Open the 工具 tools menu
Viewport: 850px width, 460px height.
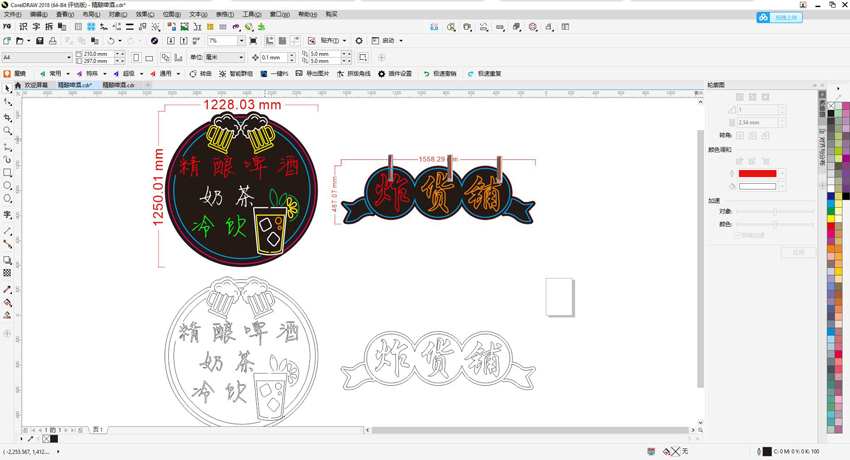coord(252,15)
